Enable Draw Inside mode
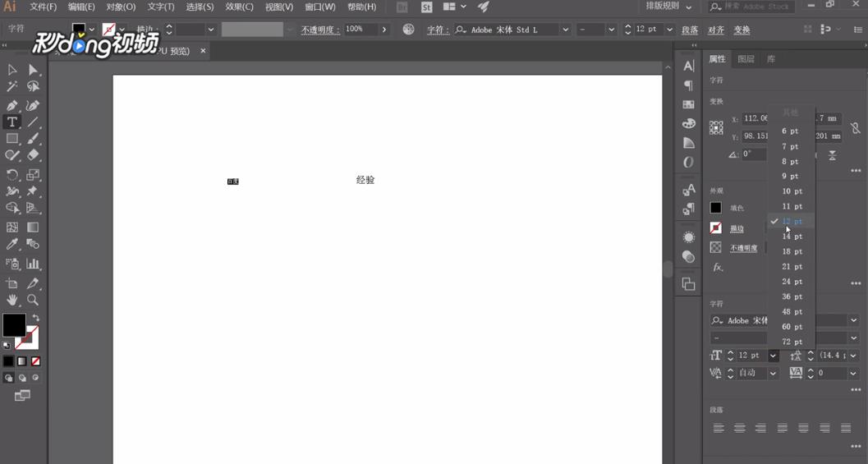This screenshot has height=464, width=868. (x=35, y=378)
